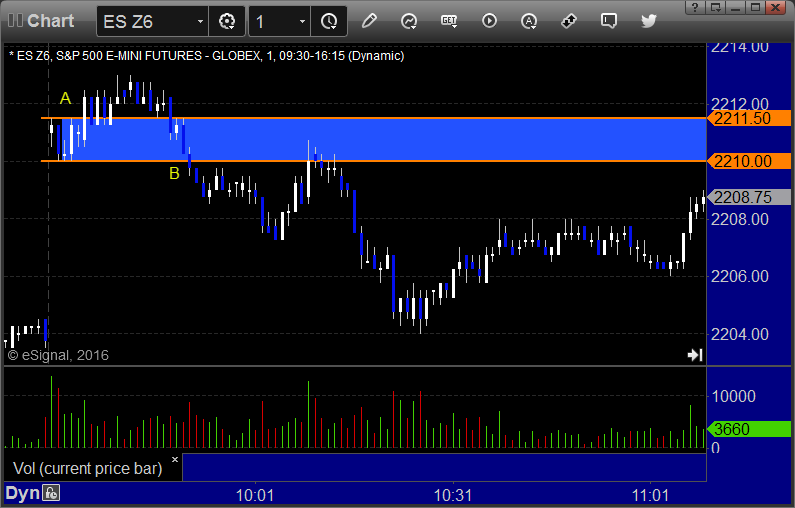Image resolution: width=795 pixels, height=508 pixels.
Task: Click the 2211.50 orange price marker
Action: [749, 119]
